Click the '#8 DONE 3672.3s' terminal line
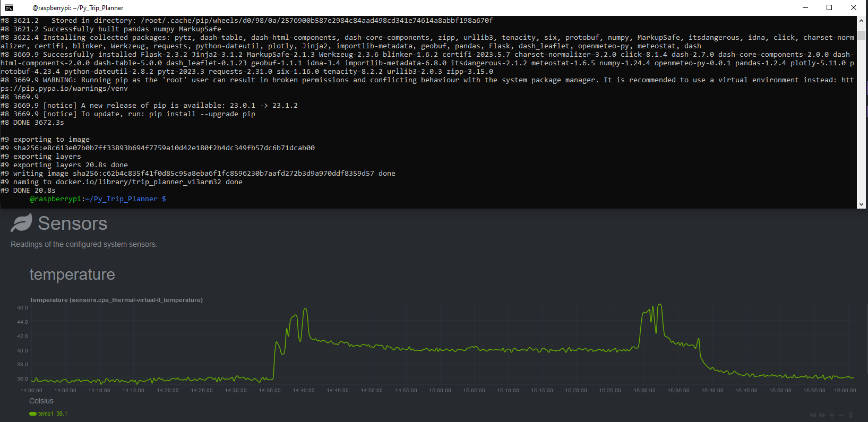The width and height of the screenshot is (868, 422). coord(32,123)
